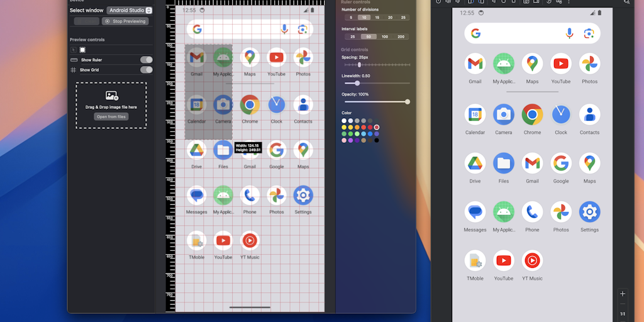The height and width of the screenshot is (322, 644).
Task: Open Camera in the Android Studio emulator
Action: pyautogui.click(x=504, y=114)
